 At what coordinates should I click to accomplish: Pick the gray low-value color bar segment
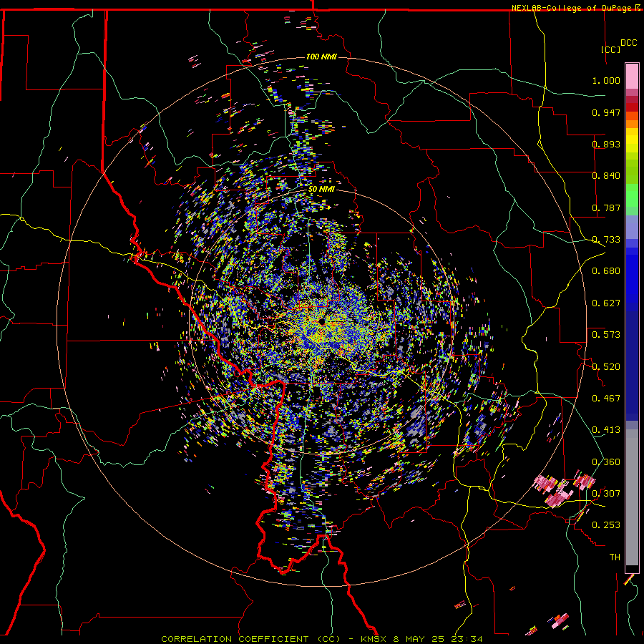[x=632, y=497]
